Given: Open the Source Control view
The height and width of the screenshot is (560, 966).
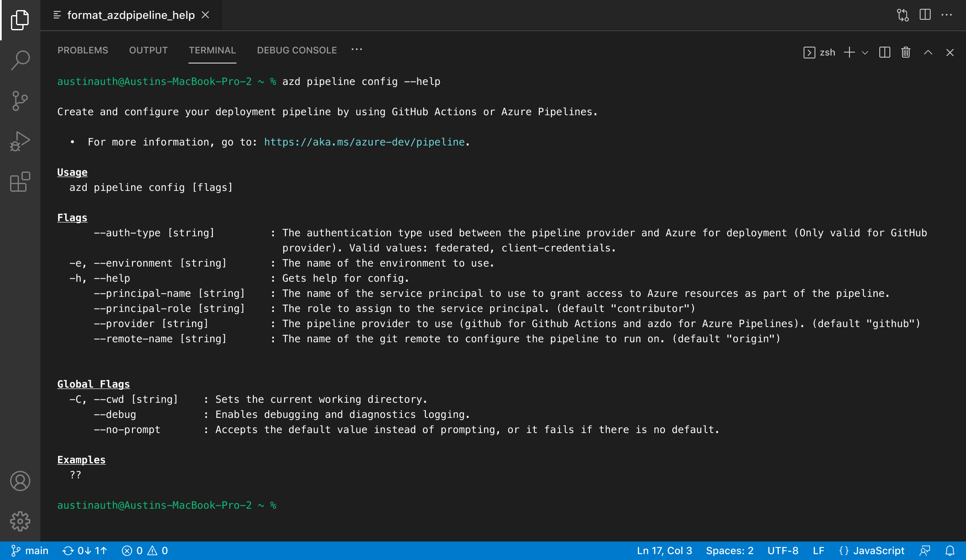Looking at the screenshot, I should coord(21,100).
